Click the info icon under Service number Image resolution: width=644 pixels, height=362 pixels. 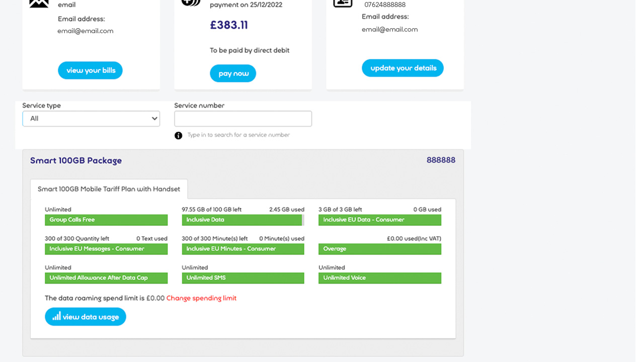178,135
